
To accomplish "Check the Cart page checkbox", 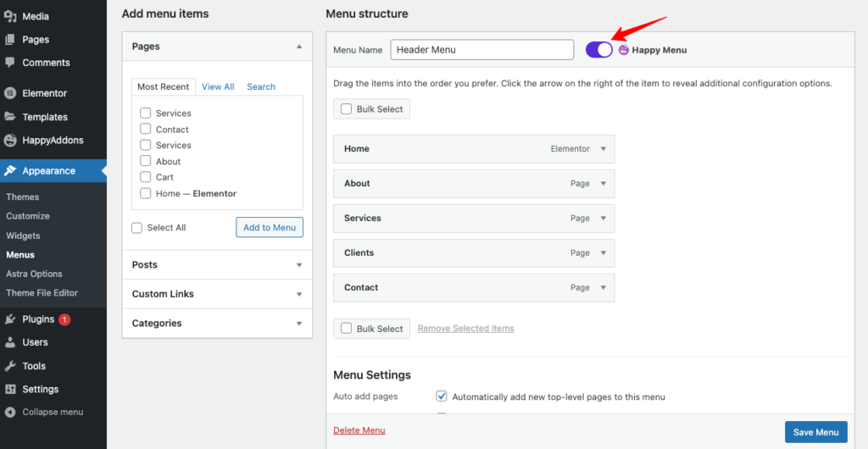I will tap(146, 177).
